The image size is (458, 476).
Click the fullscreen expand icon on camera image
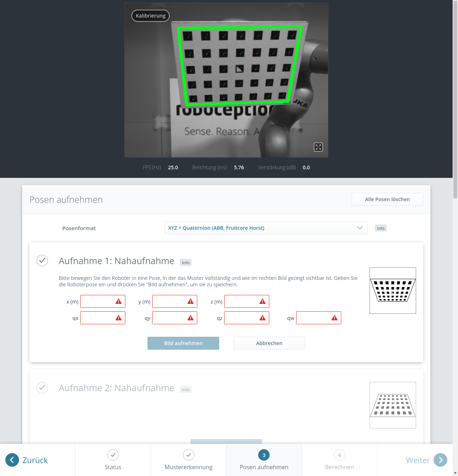[318, 147]
